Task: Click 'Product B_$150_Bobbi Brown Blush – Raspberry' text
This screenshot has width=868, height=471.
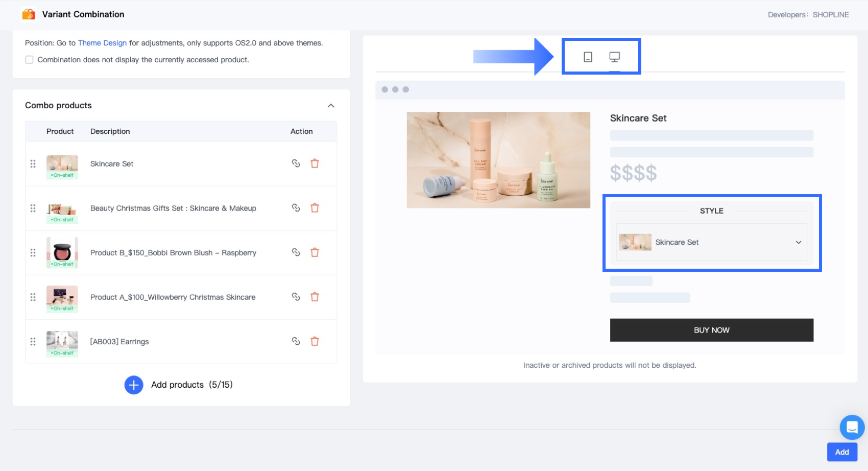Action: tap(173, 253)
